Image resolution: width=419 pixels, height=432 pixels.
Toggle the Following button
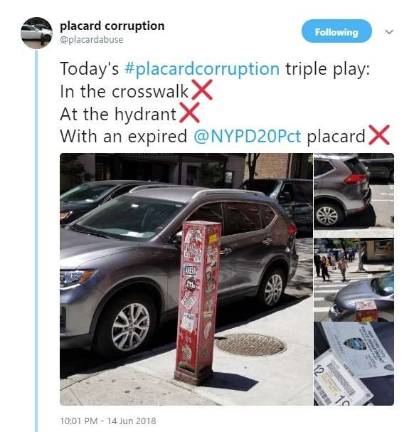point(337,31)
